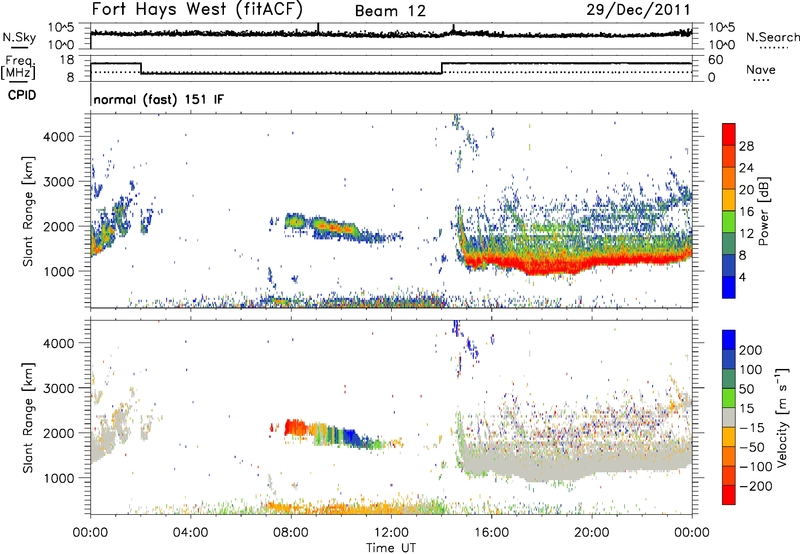The image size is (800, 554).
Task: Pick the gray -15 to 15 velocity colorbar segment
Action: tap(729, 417)
